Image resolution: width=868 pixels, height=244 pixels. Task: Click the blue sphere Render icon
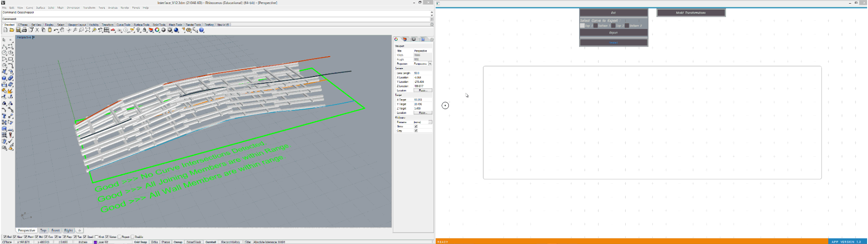[176, 30]
